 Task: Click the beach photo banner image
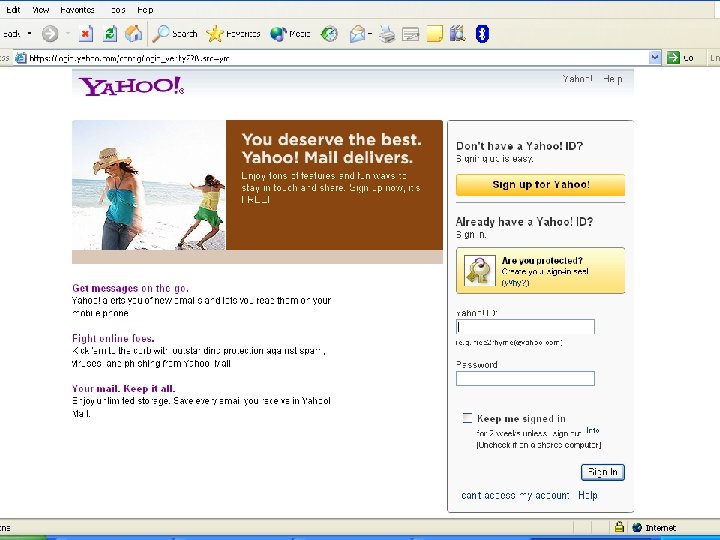tap(149, 185)
